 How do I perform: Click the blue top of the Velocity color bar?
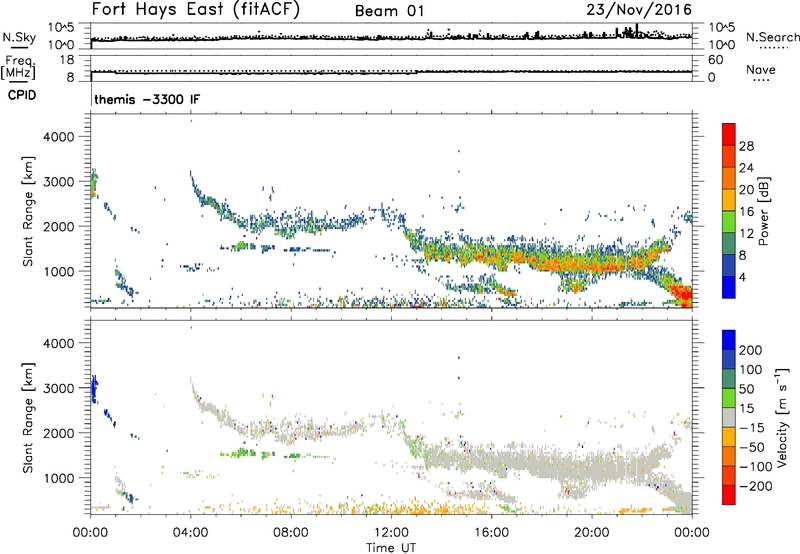pyautogui.click(x=729, y=340)
